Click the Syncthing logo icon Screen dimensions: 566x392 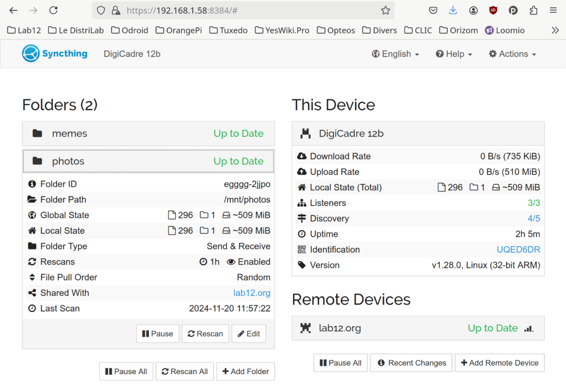point(31,54)
